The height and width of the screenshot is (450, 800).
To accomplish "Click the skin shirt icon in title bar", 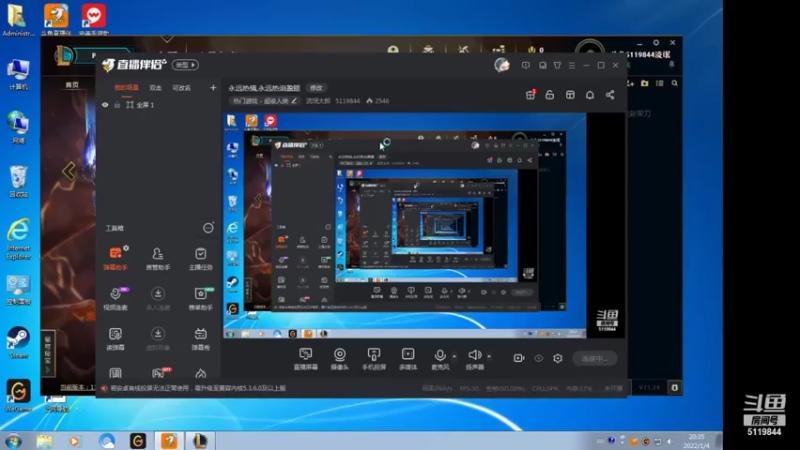I will point(557,65).
